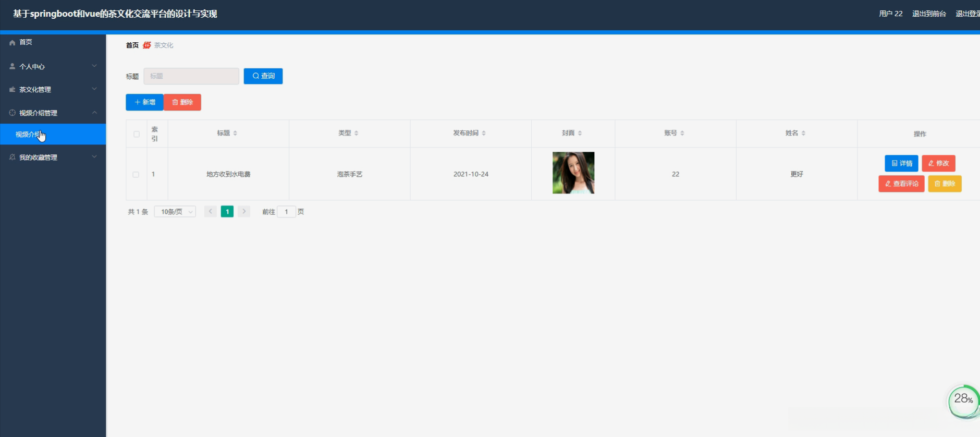Screen dimensions: 980x437
Task: Click the 操作 column header
Action: (x=920, y=134)
